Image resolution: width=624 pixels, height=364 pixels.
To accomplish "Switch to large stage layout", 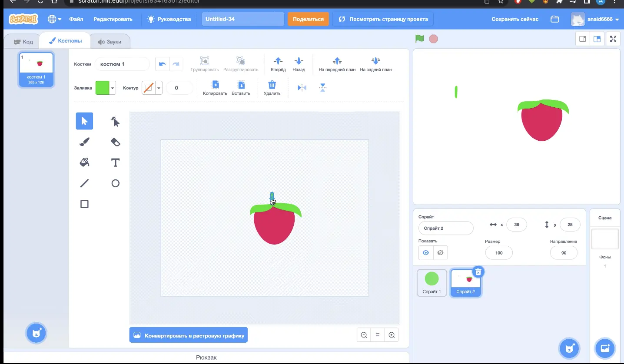I will tap(597, 39).
